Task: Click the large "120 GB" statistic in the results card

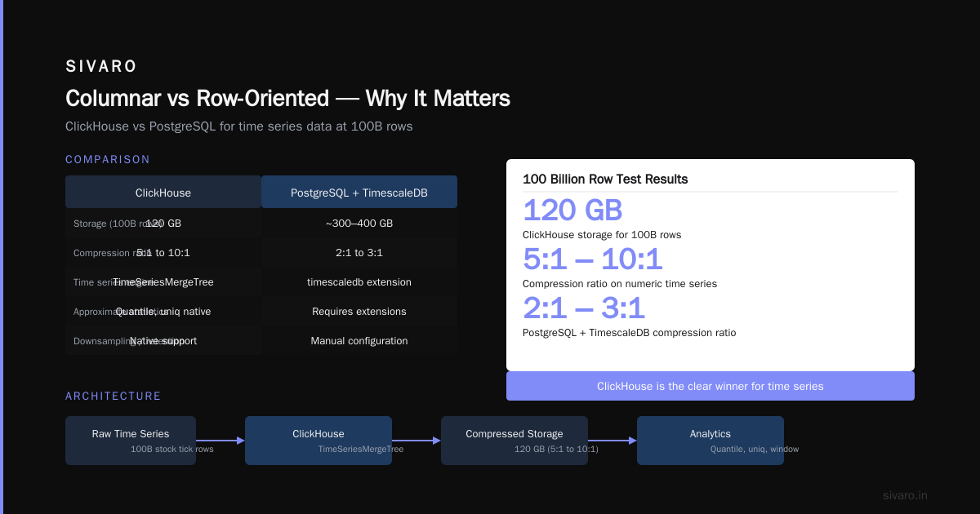Action: click(572, 210)
